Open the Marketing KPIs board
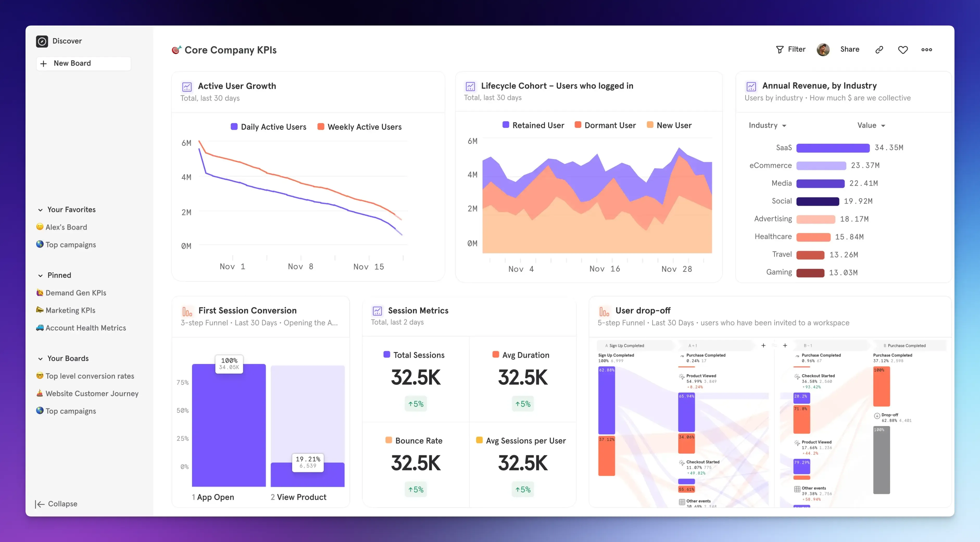The height and width of the screenshot is (542, 980). coord(71,310)
